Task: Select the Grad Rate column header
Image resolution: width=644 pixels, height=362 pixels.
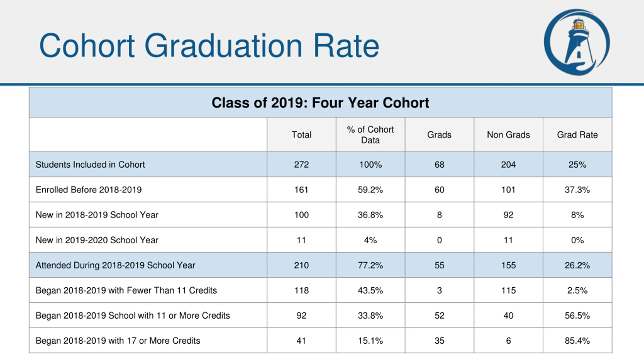Action: coord(577,135)
